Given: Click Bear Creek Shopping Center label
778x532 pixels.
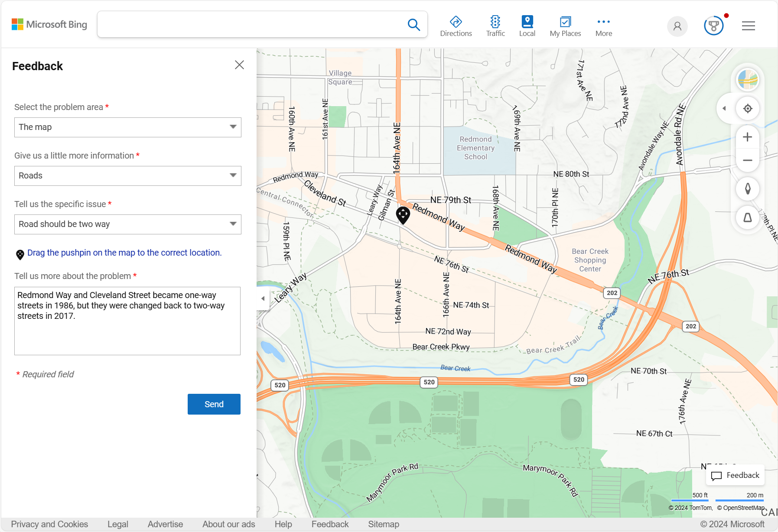Looking at the screenshot, I should point(590,260).
